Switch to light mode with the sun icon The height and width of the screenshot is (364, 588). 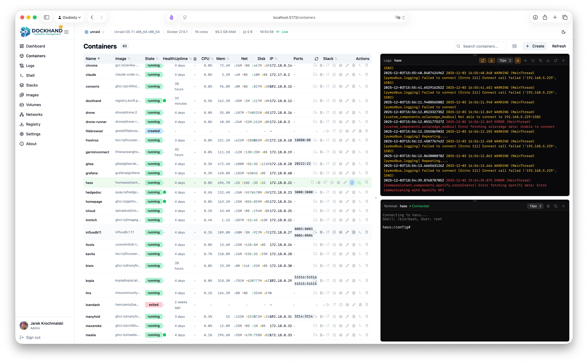coord(525,60)
